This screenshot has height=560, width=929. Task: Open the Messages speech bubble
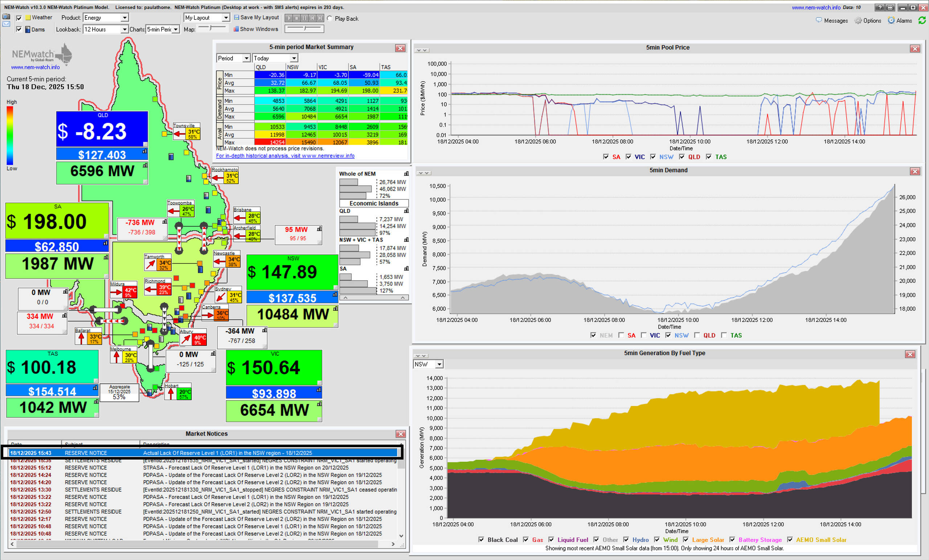click(x=819, y=20)
